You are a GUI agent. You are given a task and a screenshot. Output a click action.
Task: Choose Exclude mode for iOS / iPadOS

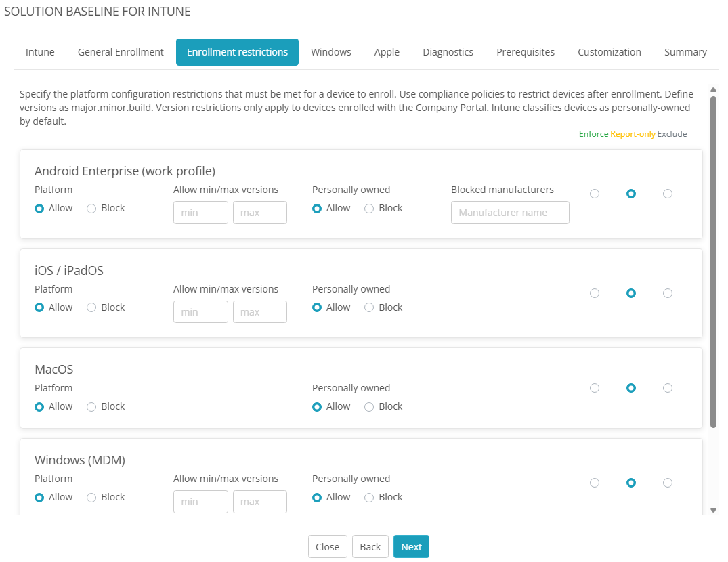(668, 293)
